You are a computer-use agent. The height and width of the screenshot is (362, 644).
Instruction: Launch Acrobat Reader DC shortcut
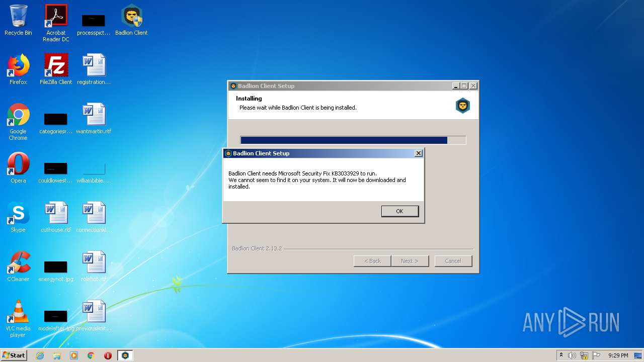click(56, 23)
